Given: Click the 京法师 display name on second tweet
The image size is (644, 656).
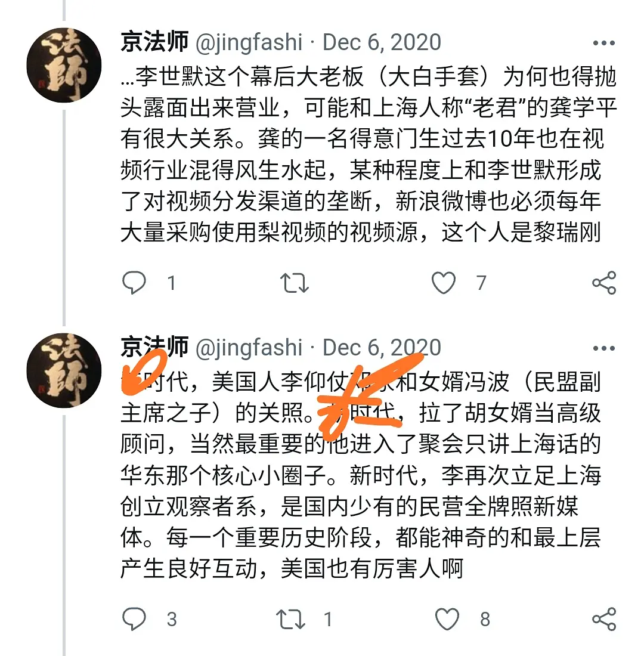Looking at the screenshot, I should [x=154, y=347].
